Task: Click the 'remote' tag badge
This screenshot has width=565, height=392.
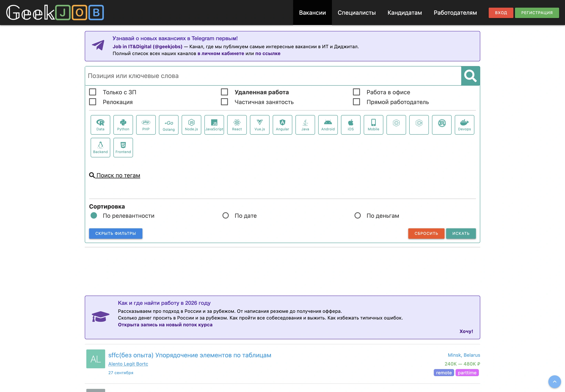Action: (444, 373)
